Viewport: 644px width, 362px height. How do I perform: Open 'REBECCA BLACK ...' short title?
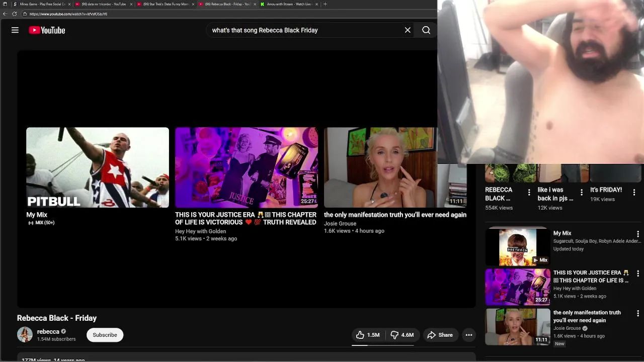coord(499,194)
